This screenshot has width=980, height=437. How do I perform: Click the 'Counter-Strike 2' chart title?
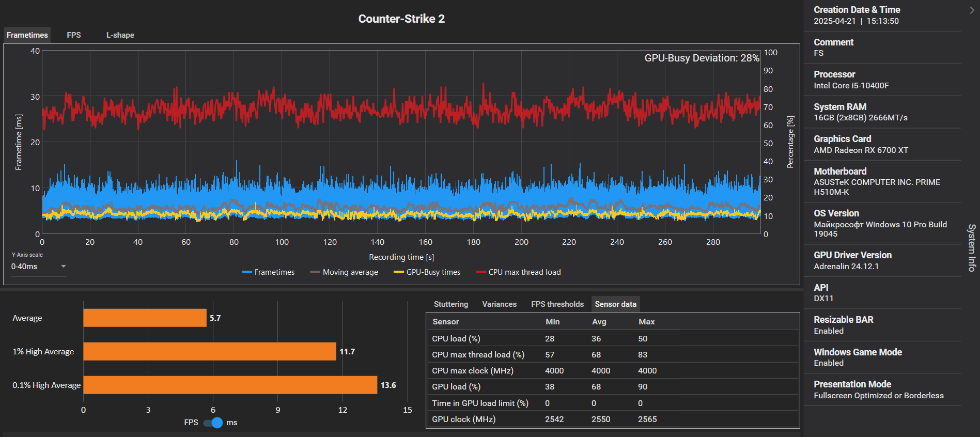tap(401, 19)
